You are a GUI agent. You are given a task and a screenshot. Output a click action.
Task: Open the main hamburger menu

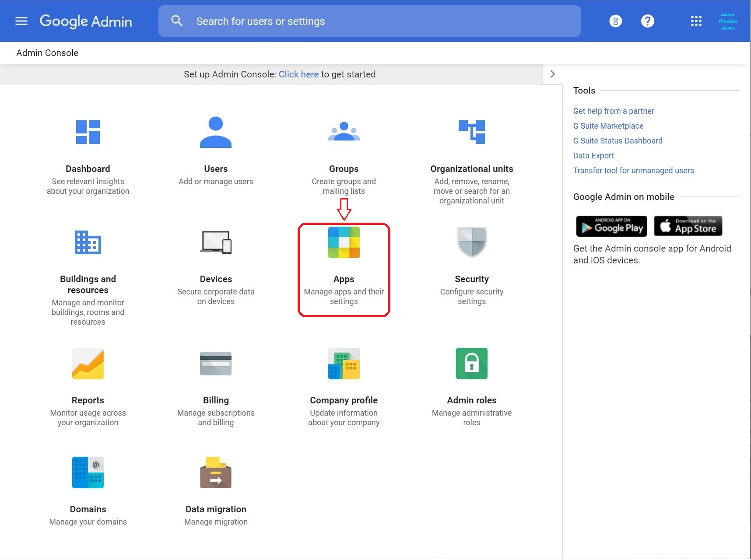[x=21, y=21]
